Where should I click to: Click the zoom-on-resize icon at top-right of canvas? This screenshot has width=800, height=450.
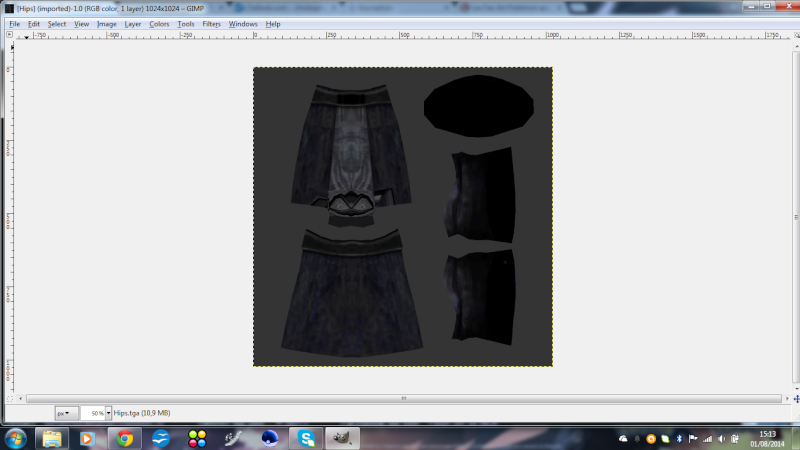coord(796,35)
